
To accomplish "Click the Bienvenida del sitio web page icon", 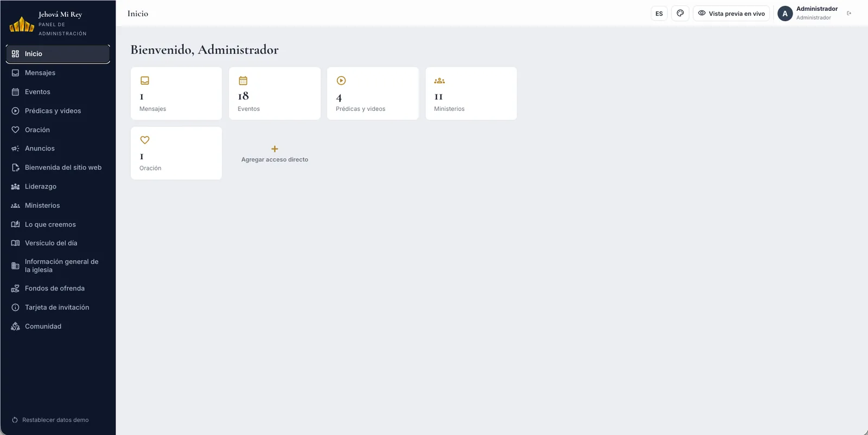I will tap(15, 167).
